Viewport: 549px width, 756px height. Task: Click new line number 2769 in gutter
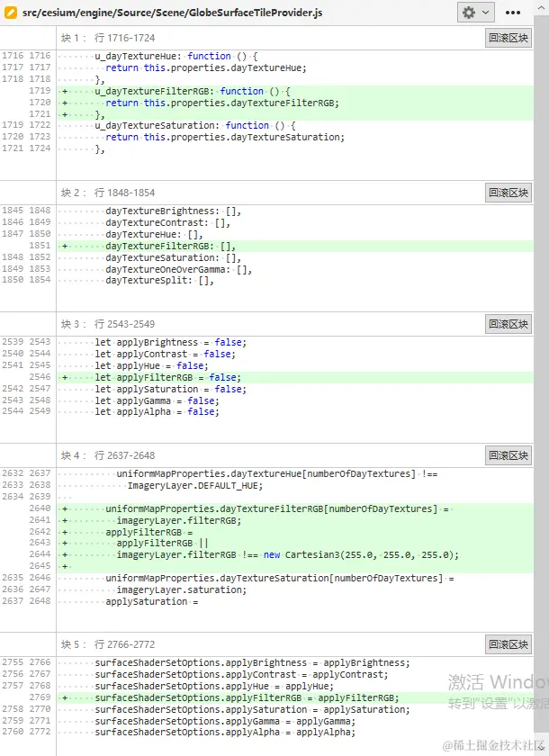click(40, 697)
